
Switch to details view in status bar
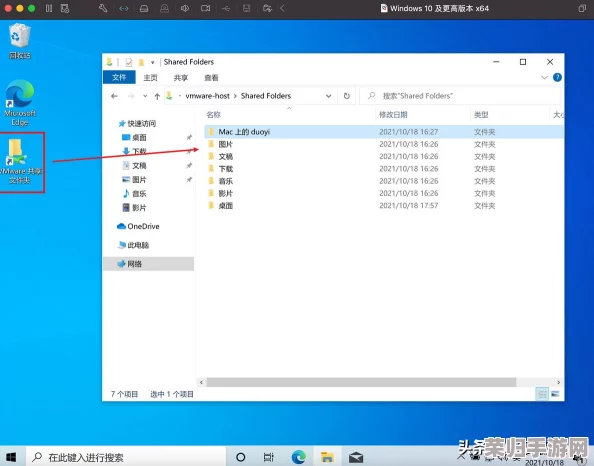[x=542, y=394]
